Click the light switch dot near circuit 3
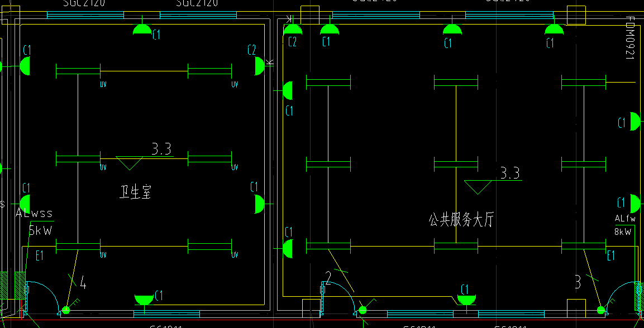Image resolution: width=644 pixels, height=328 pixels. [x=601, y=310]
